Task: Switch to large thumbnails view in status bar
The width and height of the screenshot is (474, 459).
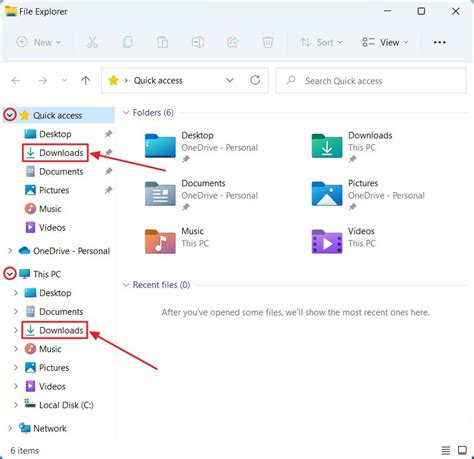Action: pos(462,450)
